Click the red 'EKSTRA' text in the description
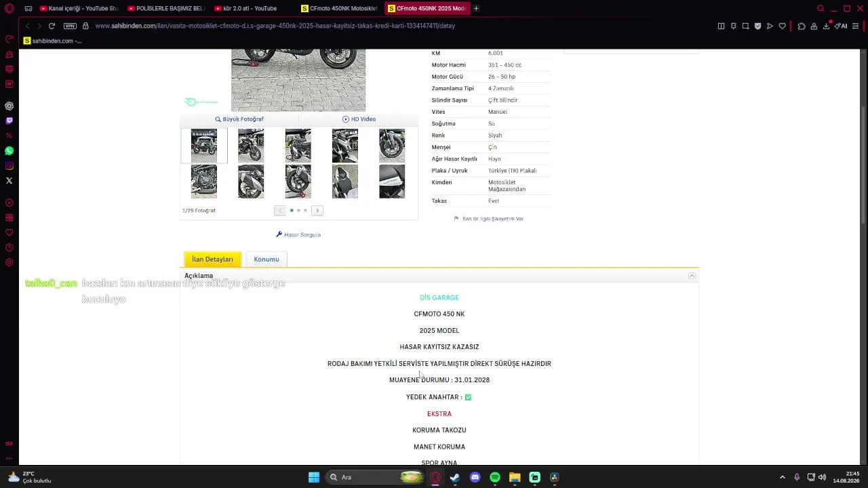Image resolution: width=868 pixels, height=488 pixels. pyautogui.click(x=439, y=413)
